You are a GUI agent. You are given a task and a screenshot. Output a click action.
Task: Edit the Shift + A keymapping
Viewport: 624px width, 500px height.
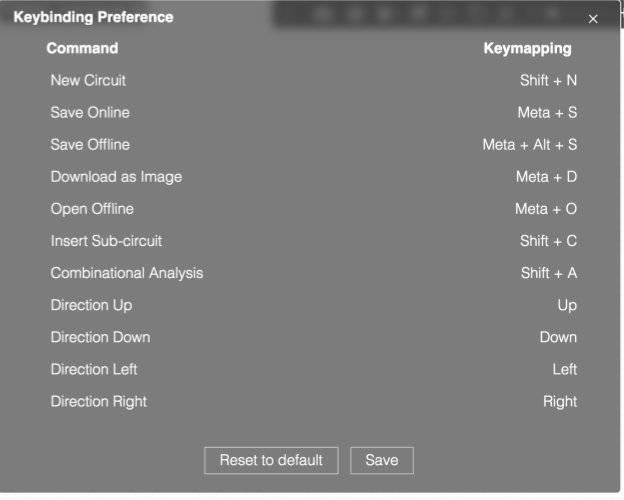coord(548,273)
